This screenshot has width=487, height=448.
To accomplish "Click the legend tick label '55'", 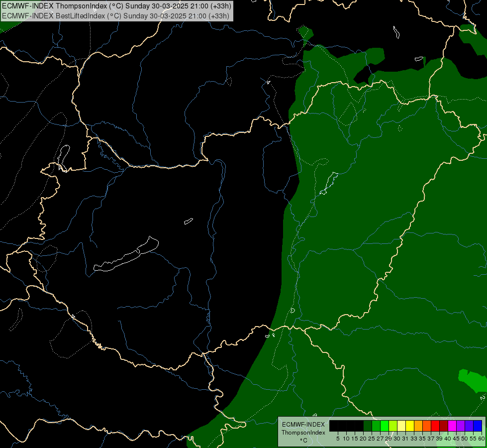I will [x=473, y=439].
